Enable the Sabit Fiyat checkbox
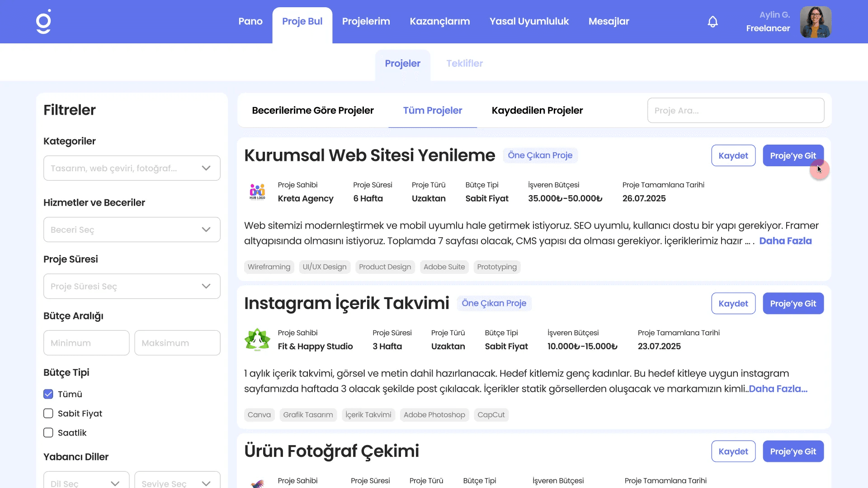This screenshot has width=868, height=488. (48, 413)
